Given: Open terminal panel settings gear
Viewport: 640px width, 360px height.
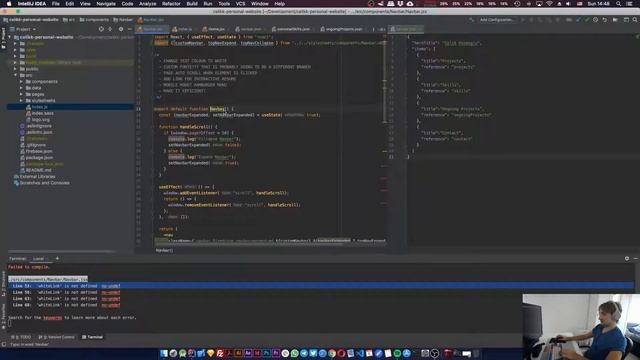Looking at the screenshot, I should click(x=627, y=258).
